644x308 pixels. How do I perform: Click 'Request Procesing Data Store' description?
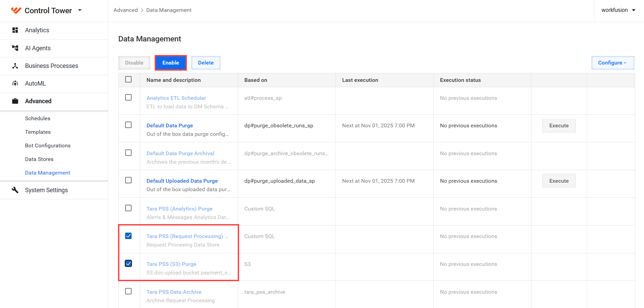[183, 245]
